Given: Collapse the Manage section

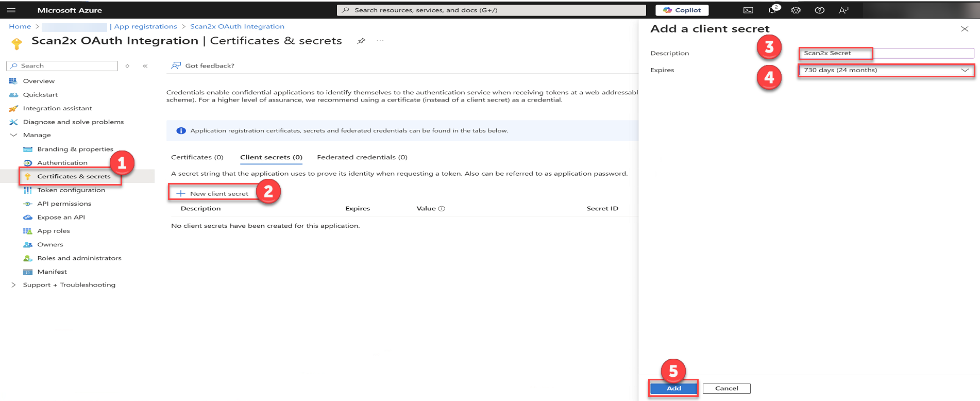Looking at the screenshot, I should [14, 135].
